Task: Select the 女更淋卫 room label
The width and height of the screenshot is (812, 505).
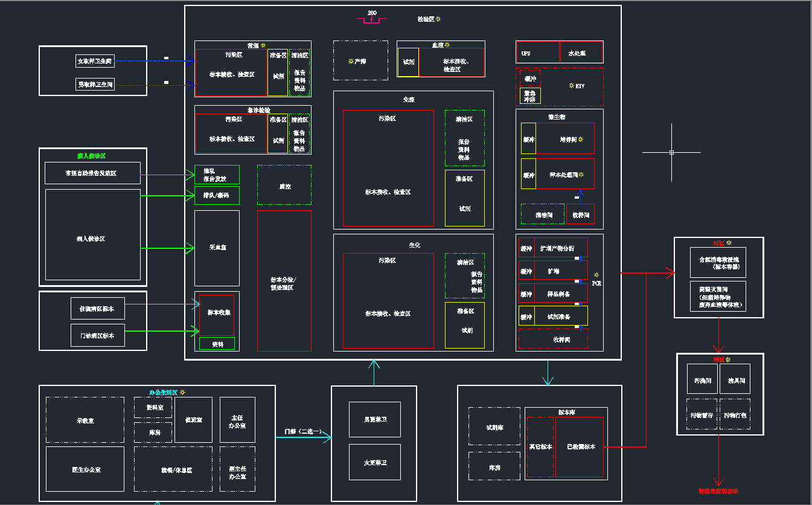Action: 375,463
